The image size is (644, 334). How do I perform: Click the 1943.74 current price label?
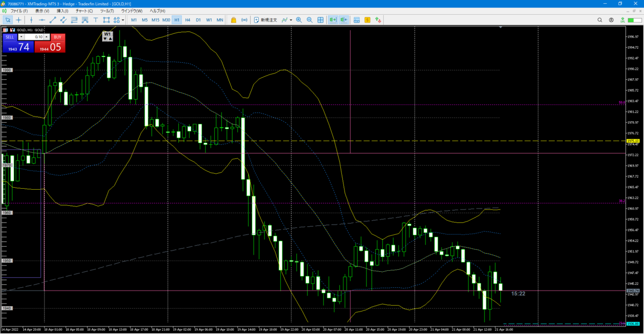click(x=634, y=291)
